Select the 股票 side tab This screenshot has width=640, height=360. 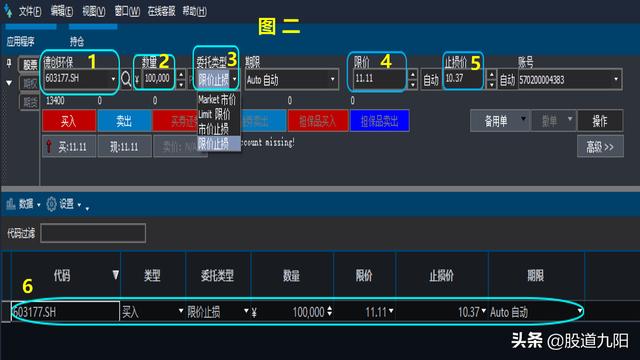[30, 64]
